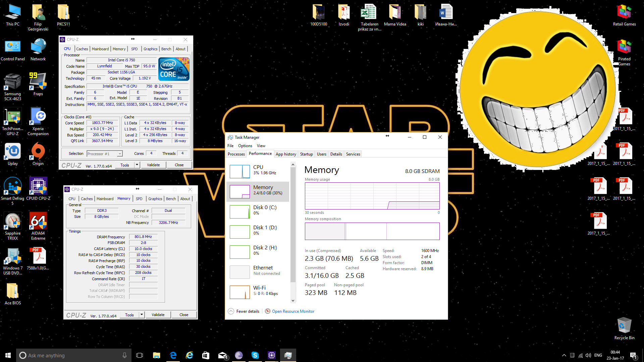The width and height of the screenshot is (644, 362).
Task: Click Close button in the top CPU-Z window
Action: coord(179,165)
